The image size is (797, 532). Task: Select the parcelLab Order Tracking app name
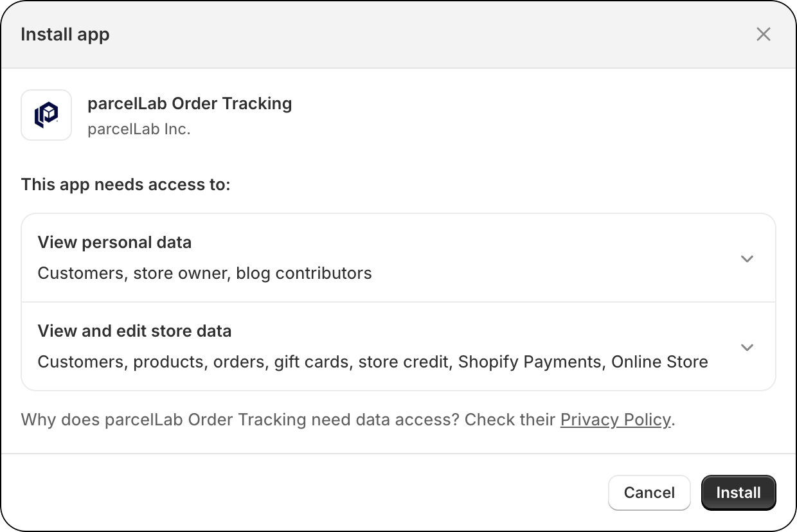190,103
